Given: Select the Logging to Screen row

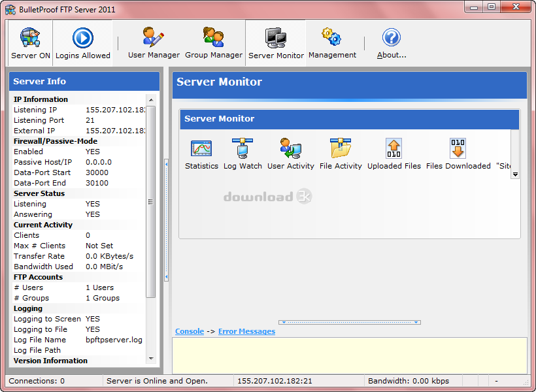Looking at the screenshot, I should [x=79, y=319].
